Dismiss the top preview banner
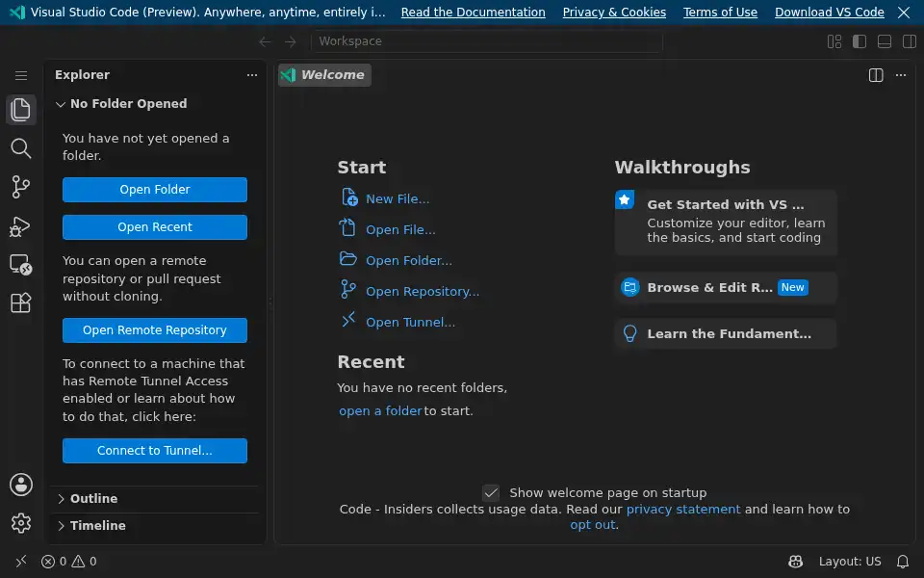Screen dimensions: 924x578 pyautogui.click(x=904, y=13)
